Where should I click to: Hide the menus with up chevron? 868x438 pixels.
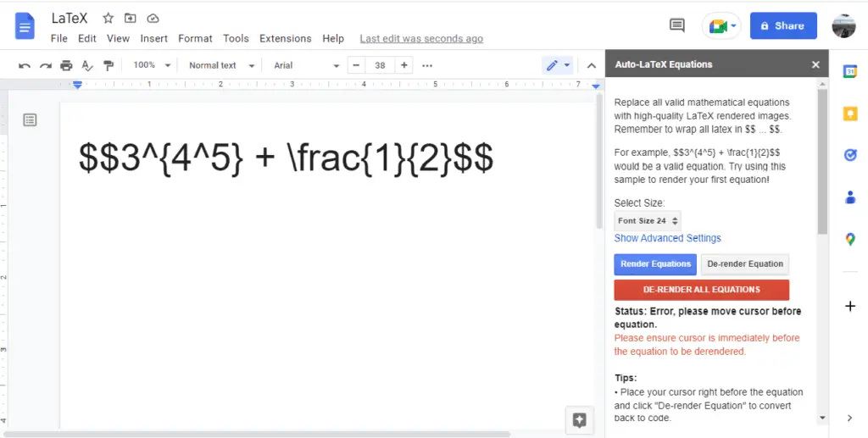coord(591,66)
